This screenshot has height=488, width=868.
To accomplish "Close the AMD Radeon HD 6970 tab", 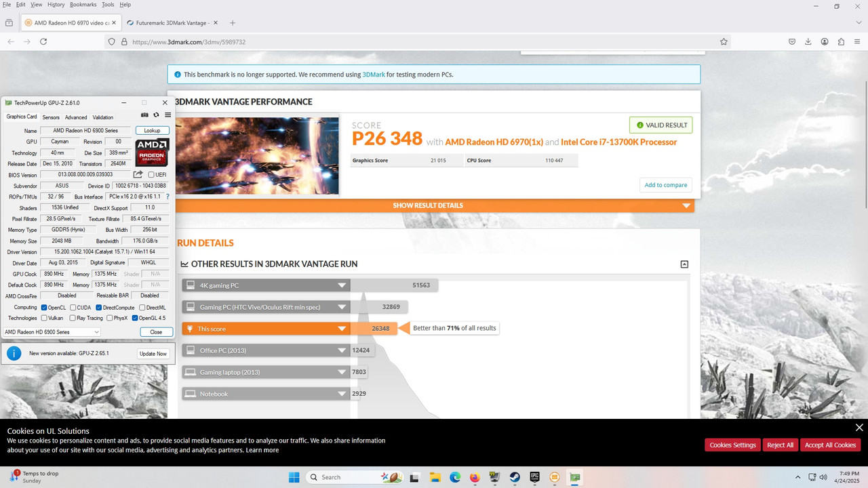I will tap(114, 22).
